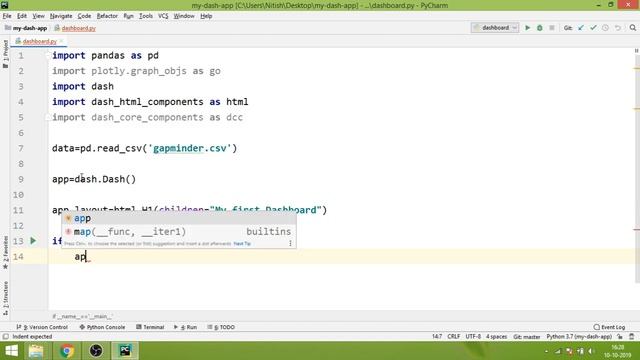
Task: Collapse import block fold marker at line 1
Action: [x=48, y=56]
